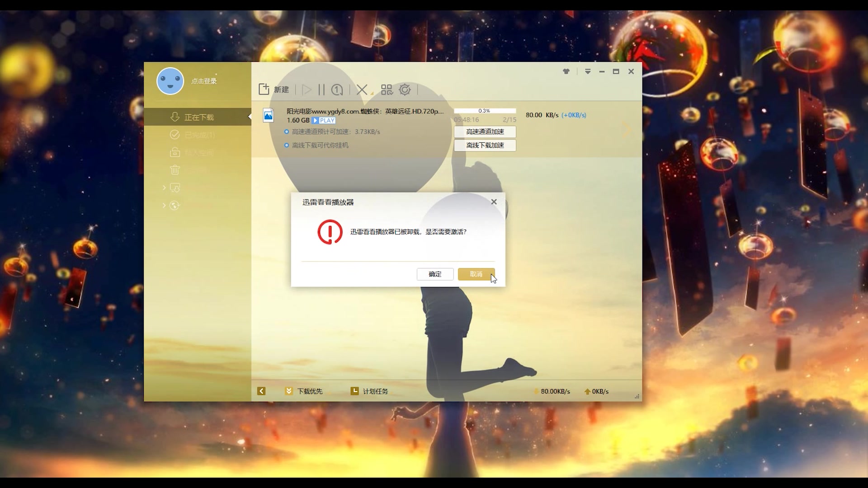The width and height of the screenshot is (868, 488).
Task: Expand the download-monitor sidebar group chevron
Action: click(x=164, y=188)
